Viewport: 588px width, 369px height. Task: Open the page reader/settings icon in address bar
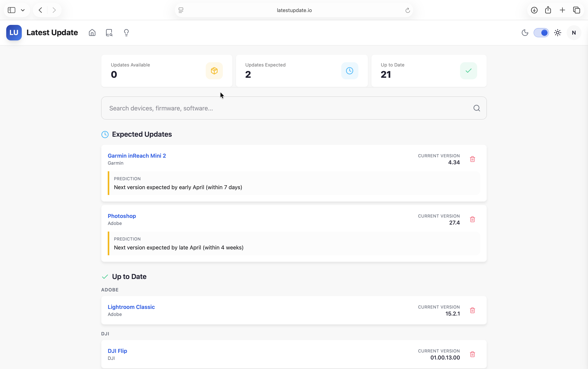pyautogui.click(x=181, y=10)
